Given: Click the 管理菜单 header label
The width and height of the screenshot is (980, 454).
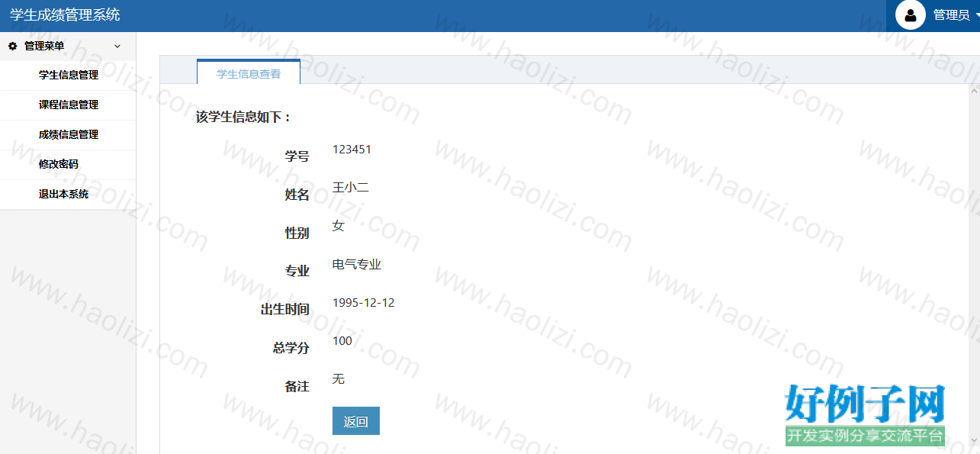Looking at the screenshot, I should [x=44, y=46].
